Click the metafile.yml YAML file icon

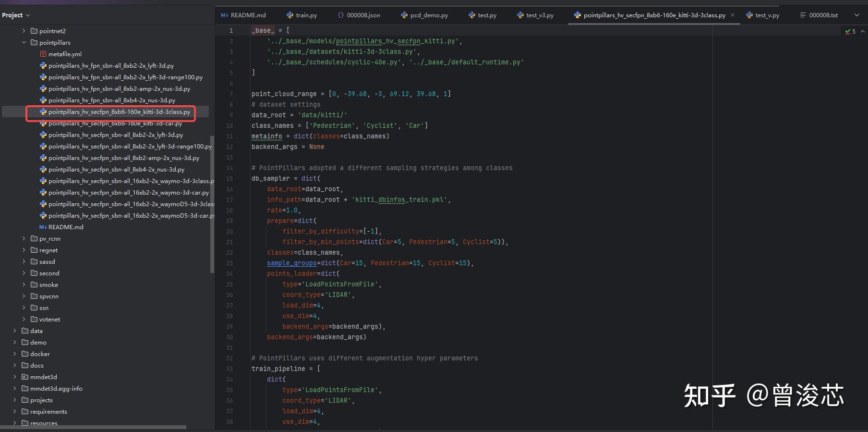point(43,54)
